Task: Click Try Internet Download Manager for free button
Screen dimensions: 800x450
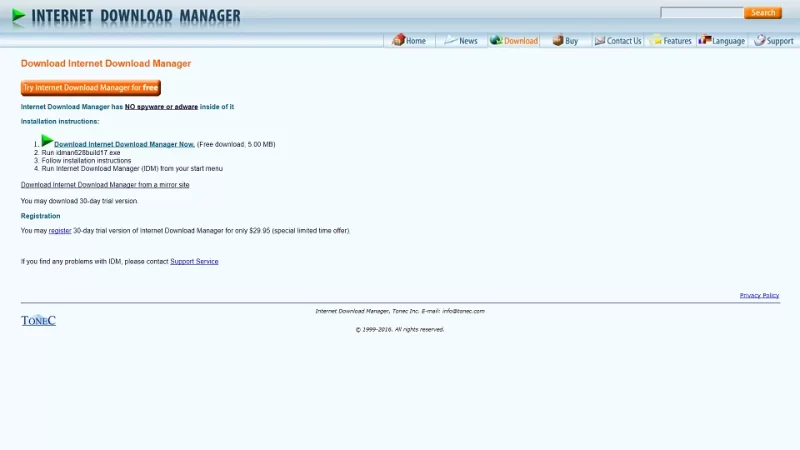Action: tap(91, 88)
